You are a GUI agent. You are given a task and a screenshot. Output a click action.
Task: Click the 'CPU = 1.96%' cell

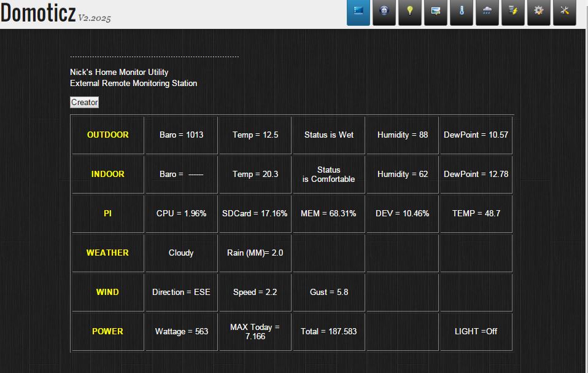point(182,213)
